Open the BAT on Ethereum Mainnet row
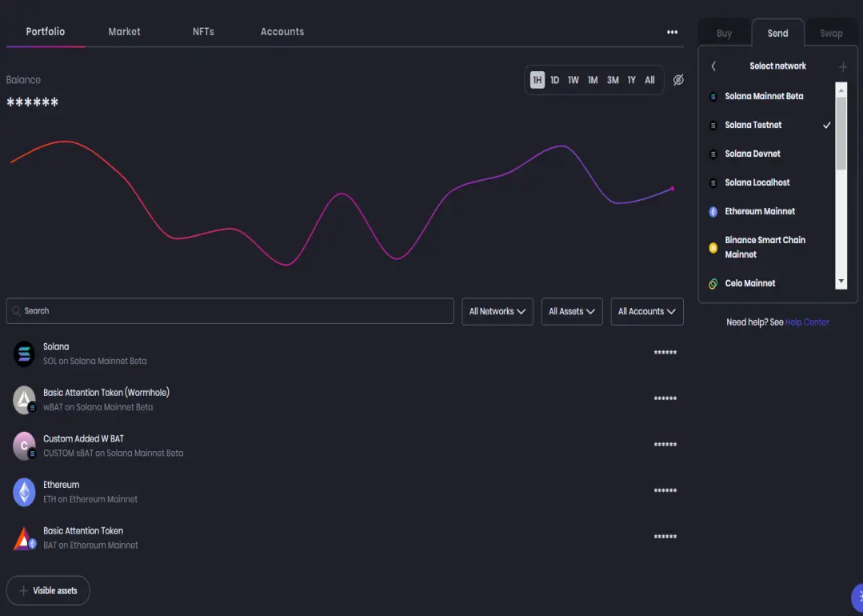Screen dimensions: 863x616 pos(345,538)
